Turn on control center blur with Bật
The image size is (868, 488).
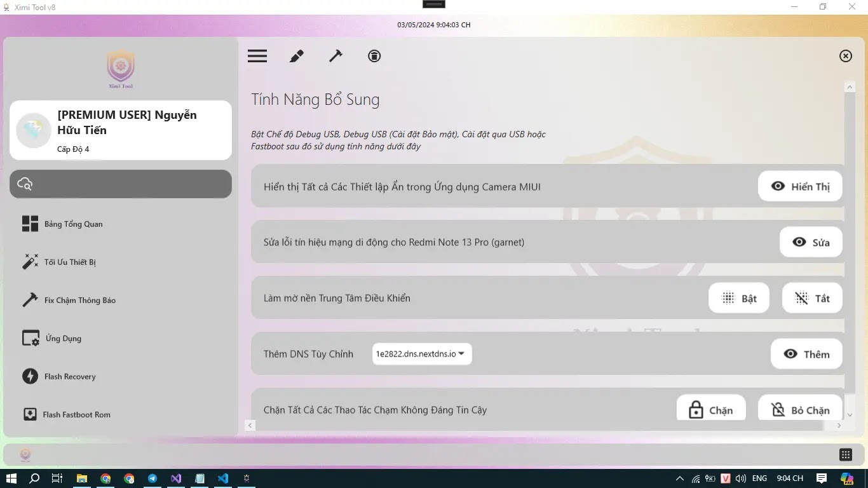coord(739,298)
